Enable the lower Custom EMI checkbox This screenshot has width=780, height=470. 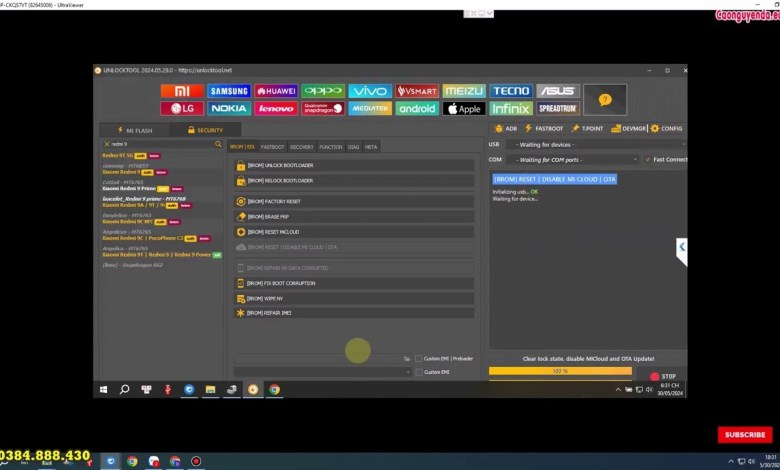point(418,372)
